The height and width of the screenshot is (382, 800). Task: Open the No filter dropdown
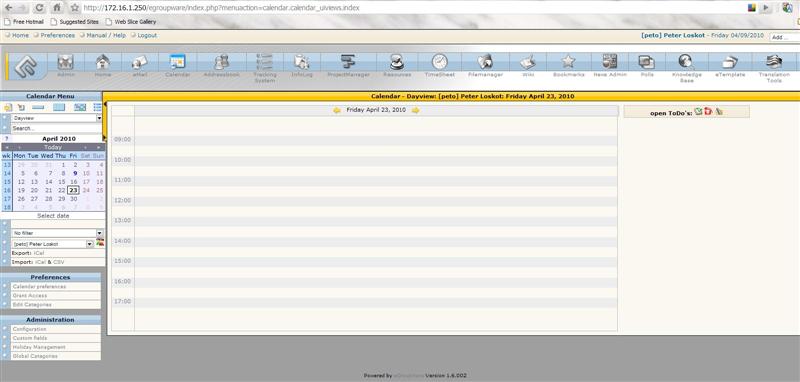pos(57,233)
